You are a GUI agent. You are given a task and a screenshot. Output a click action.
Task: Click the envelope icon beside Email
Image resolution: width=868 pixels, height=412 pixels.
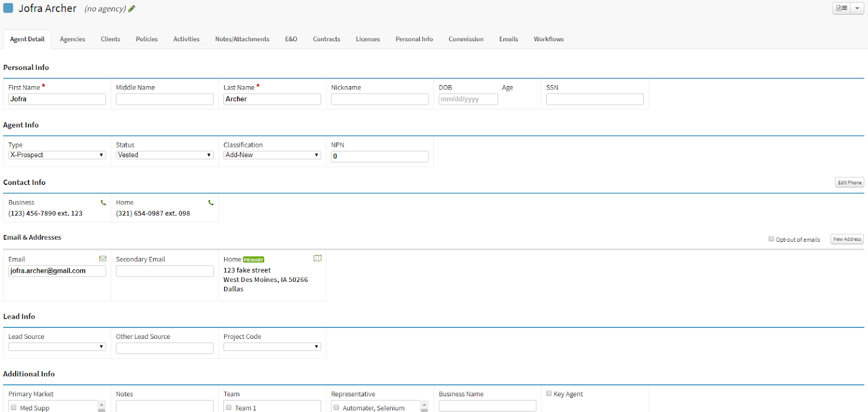pyautogui.click(x=103, y=259)
